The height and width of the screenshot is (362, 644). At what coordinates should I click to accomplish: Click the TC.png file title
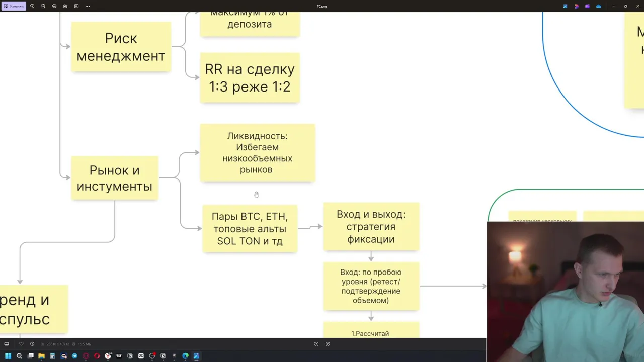pyautogui.click(x=321, y=6)
